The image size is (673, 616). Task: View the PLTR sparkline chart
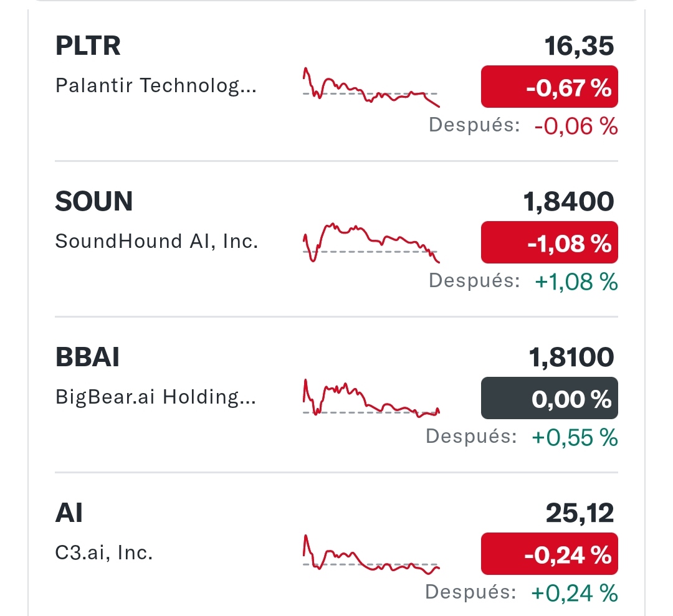pos(371,87)
